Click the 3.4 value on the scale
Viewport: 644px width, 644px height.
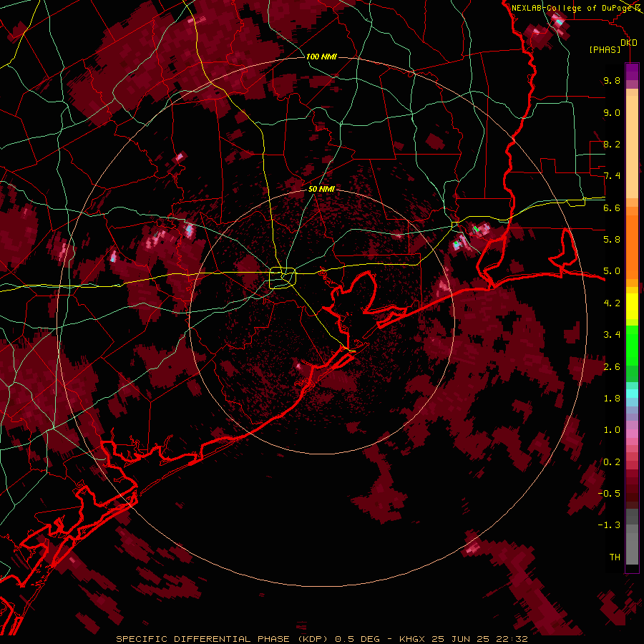coord(612,335)
